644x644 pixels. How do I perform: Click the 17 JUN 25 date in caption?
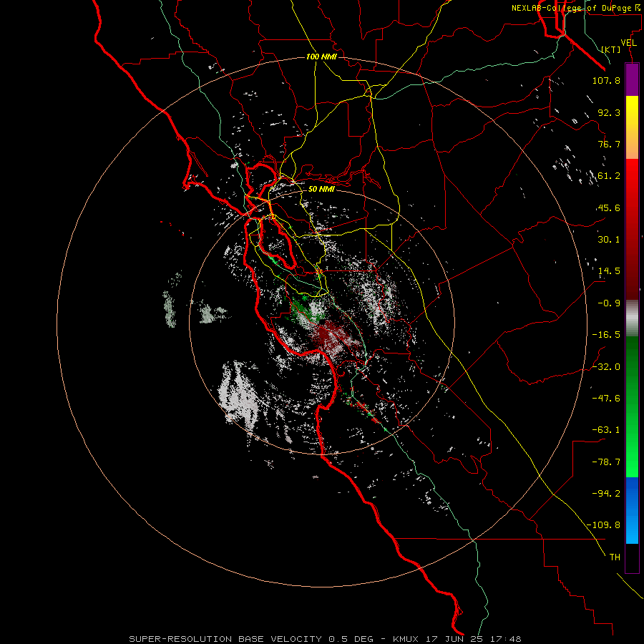(454, 639)
